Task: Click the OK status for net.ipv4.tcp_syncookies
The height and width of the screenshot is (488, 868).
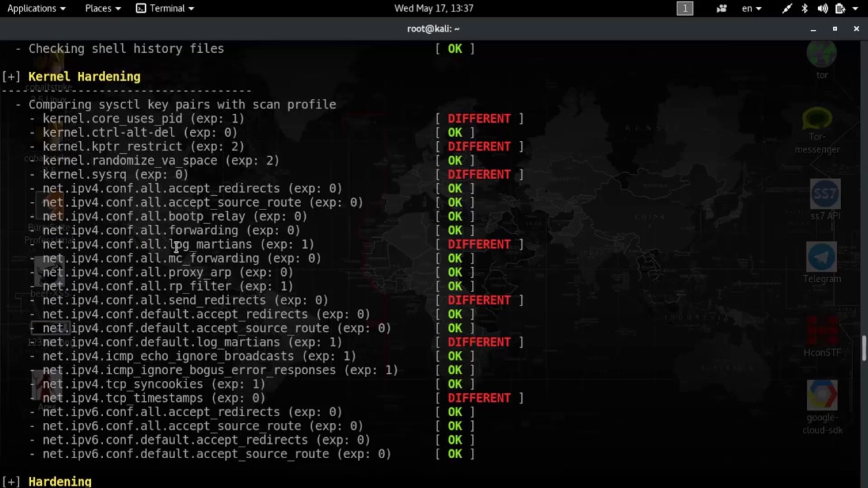Action: click(x=454, y=384)
